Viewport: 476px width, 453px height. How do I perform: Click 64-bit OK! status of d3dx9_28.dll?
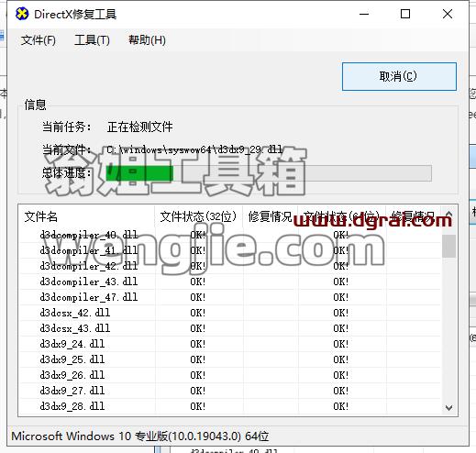click(341, 406)
